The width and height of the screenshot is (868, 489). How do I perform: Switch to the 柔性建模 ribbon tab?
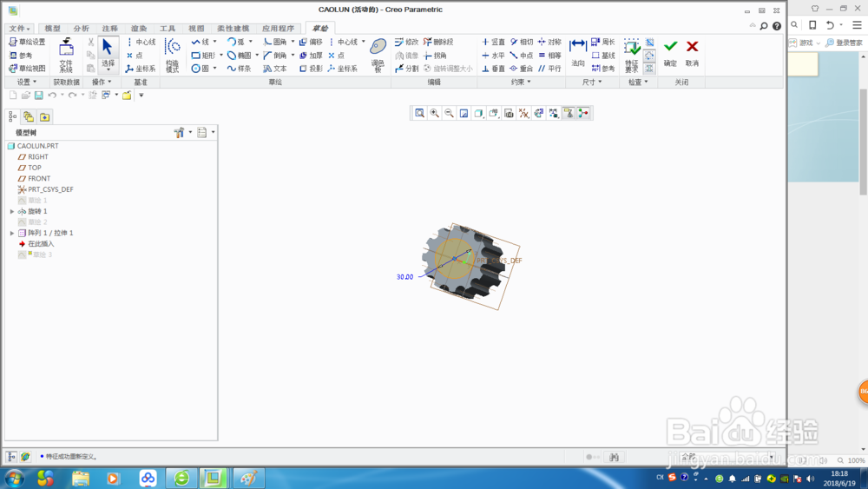pyautogui.click(x=233, y=29)
